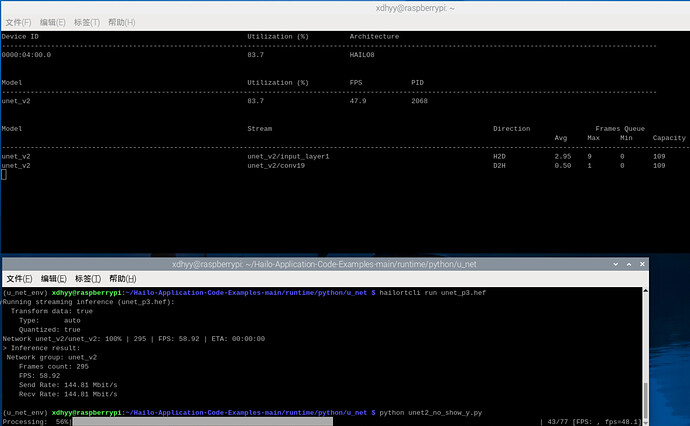Click the stream unet_v2/input_layer1
Image resolution: width=690 pixels, height=426 pixels.
point(288,156)
